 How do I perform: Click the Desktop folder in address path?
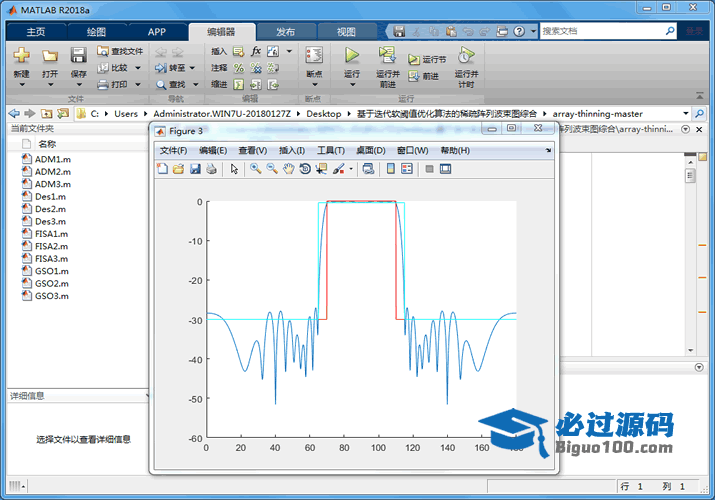[324, 113]
